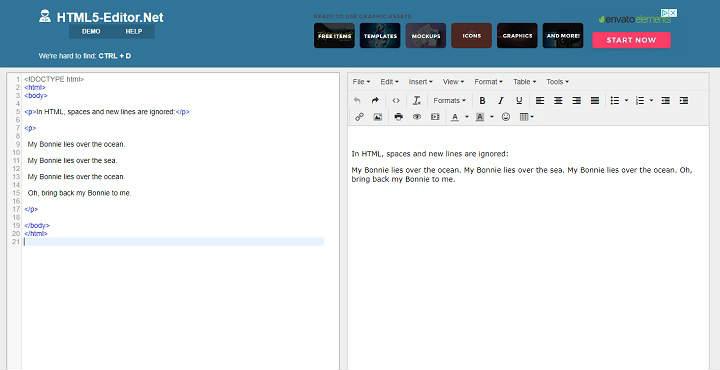
Task: Click the envato elements logo
Action: coord(635,19)
